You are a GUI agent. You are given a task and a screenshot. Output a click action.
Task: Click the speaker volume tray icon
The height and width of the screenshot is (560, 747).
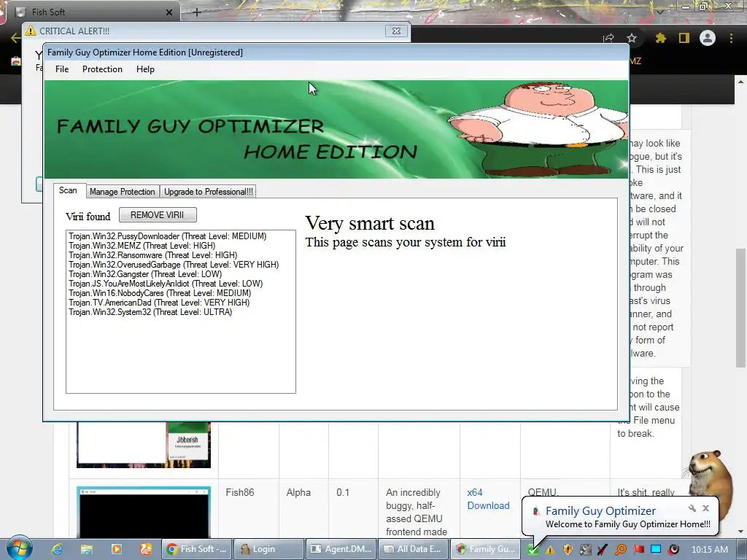[x=673, y=550]
